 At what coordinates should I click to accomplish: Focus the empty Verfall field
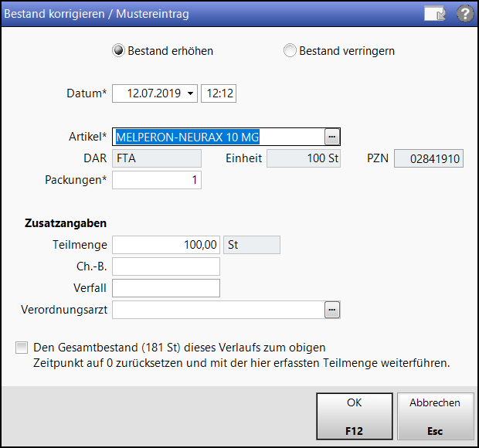coord(166,288)
